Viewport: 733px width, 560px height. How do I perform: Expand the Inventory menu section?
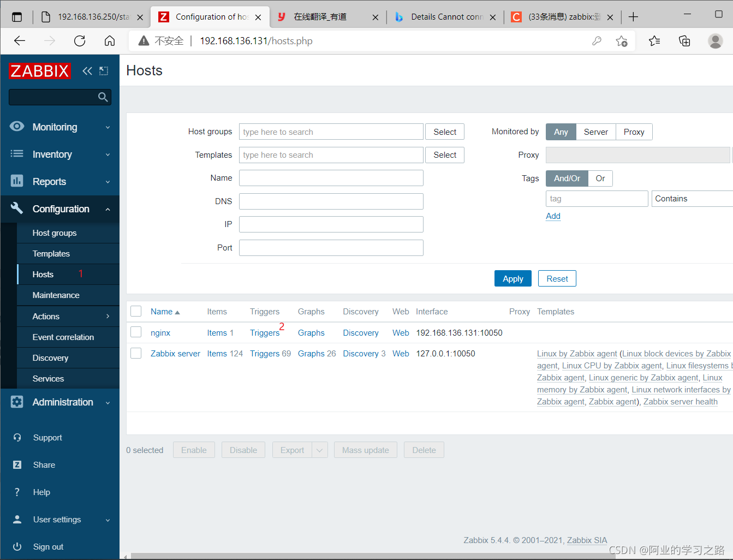108,154
